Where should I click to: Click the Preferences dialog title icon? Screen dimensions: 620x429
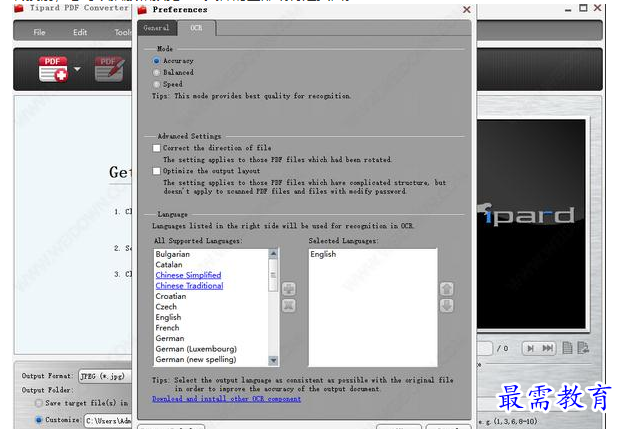click(142, 9)
